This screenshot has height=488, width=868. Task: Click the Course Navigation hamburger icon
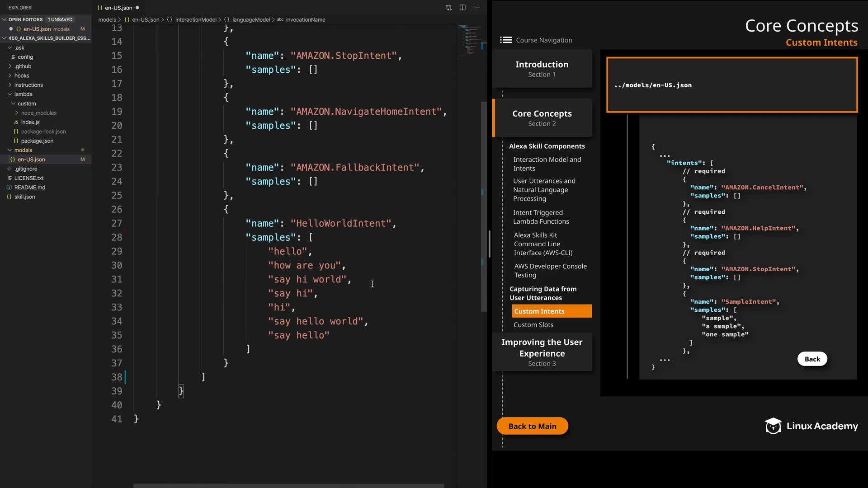505,40
